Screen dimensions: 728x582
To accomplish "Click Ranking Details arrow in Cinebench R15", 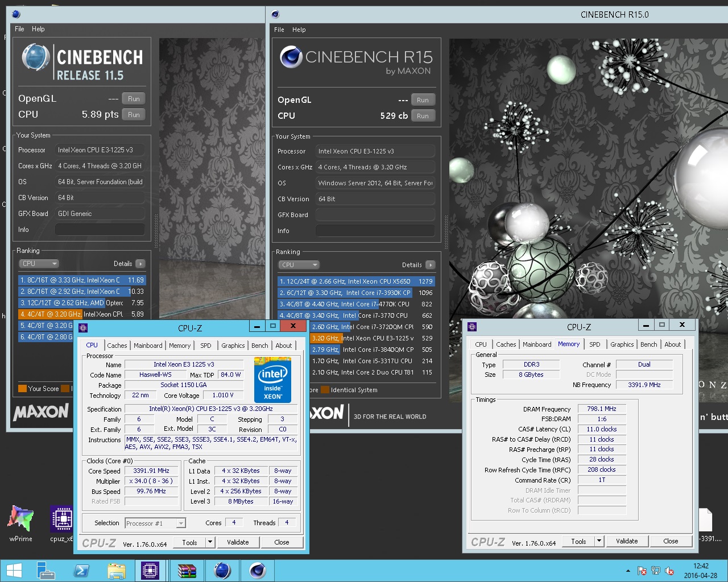I will pyautogui.click(x=430, y=265).
